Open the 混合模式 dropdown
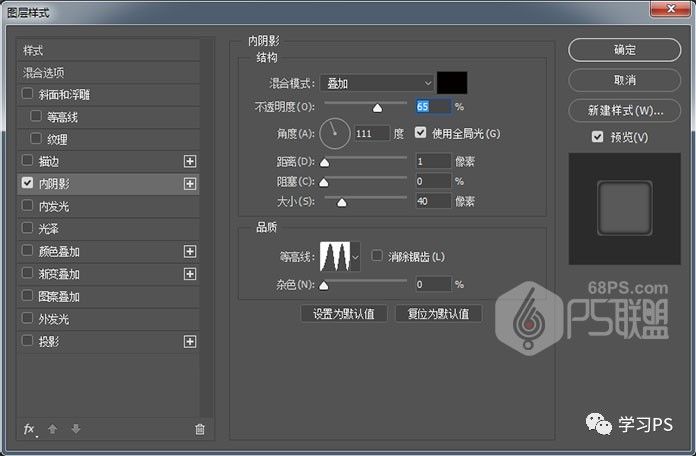Viewport: 696px width, 456px height. tap(379, 83)
